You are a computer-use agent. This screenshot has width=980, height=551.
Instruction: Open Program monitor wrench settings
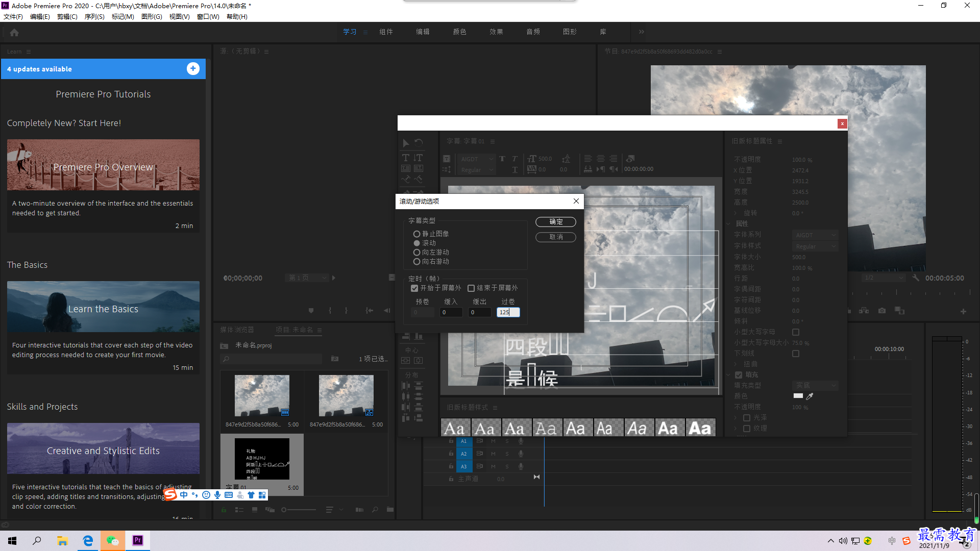916,278
